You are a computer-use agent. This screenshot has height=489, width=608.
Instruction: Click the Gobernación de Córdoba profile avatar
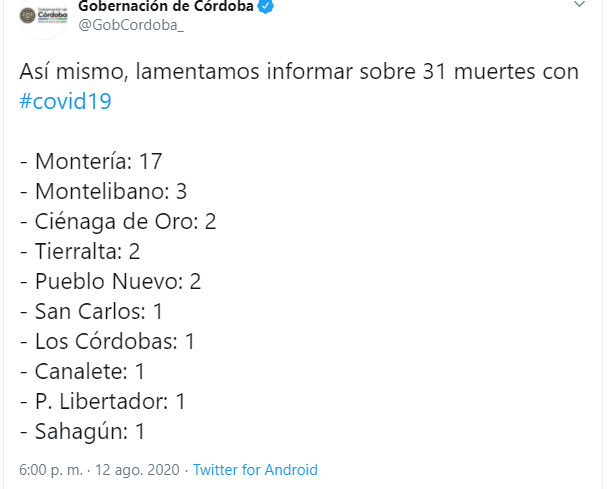[42, 15]
